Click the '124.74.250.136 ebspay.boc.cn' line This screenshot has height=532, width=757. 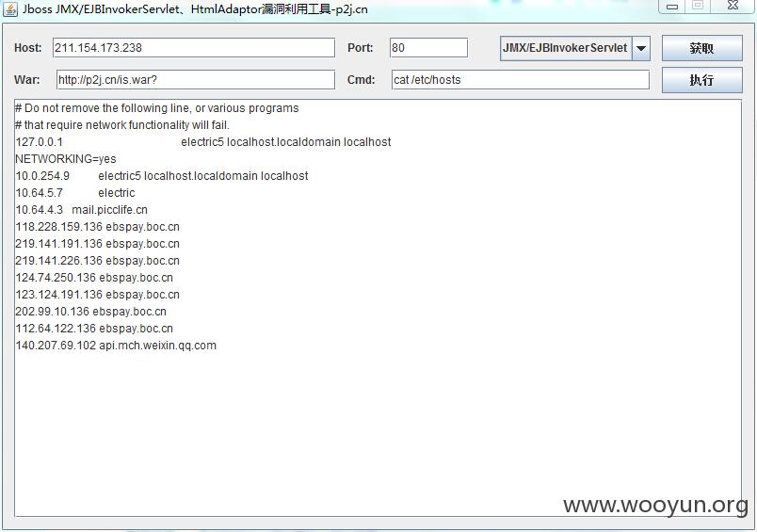[94, 278]
